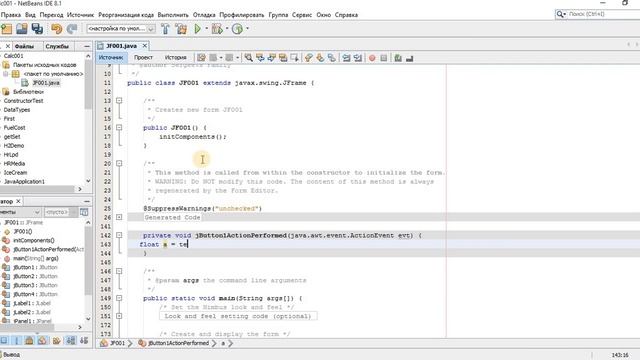This screenshot has width=640, height=360.
Task: Open the Источник menu in menu bar
Action: [80, 15]
